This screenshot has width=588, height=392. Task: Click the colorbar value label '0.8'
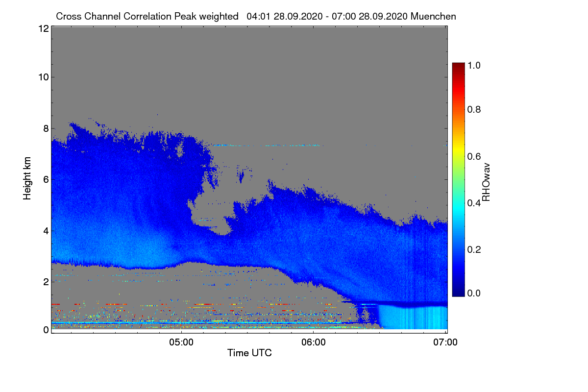474,109
